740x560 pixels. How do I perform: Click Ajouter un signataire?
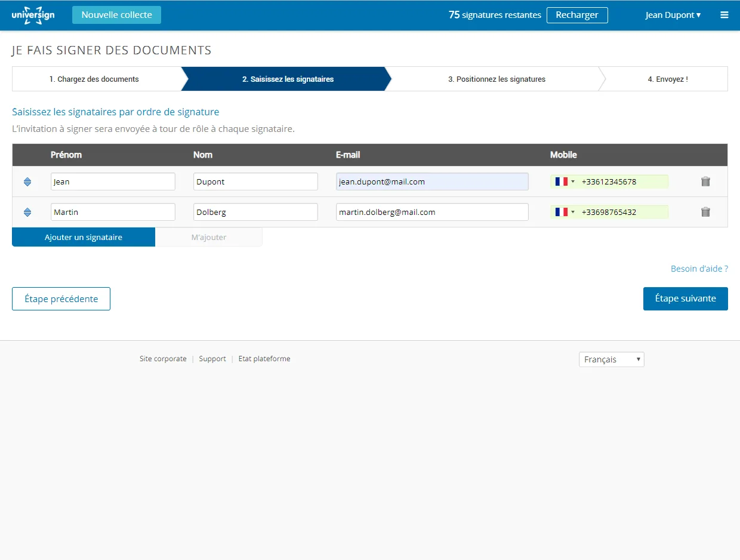84,237
